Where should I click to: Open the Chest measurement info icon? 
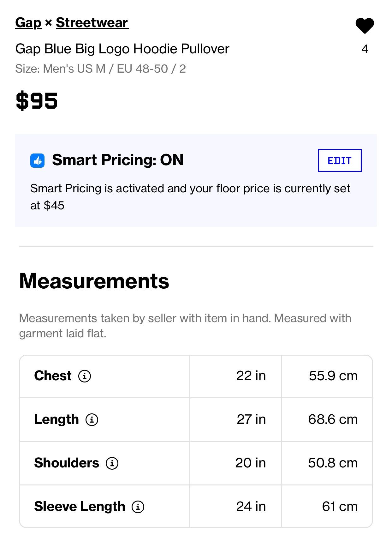click(85, 376)
